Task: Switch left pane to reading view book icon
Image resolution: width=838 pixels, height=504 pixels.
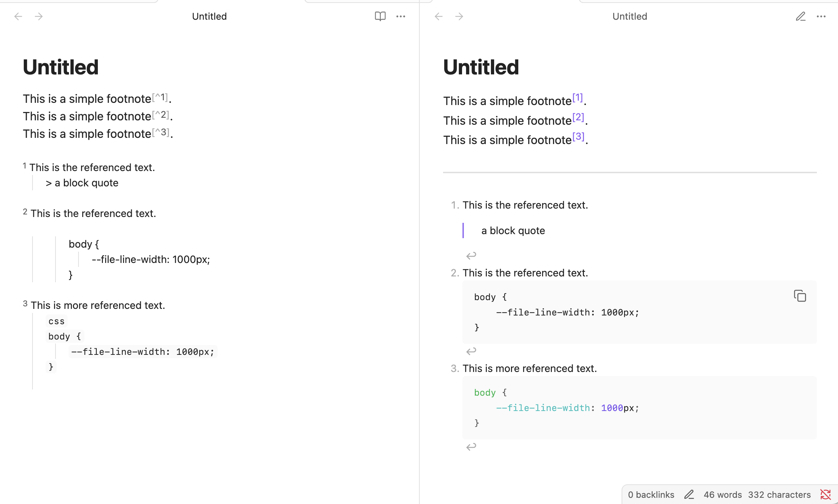Action: (x=380, y=16)
